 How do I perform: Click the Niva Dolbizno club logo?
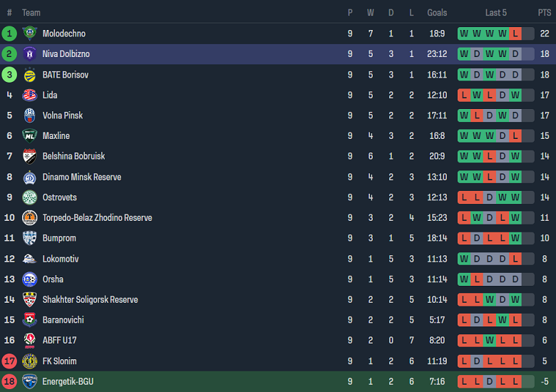29,54
